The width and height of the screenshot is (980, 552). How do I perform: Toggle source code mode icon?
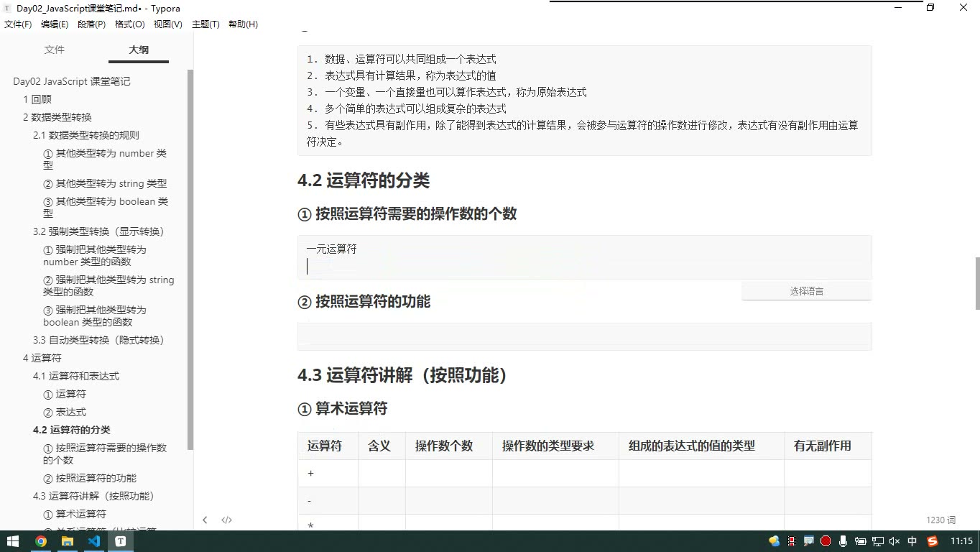click(226, 520)
